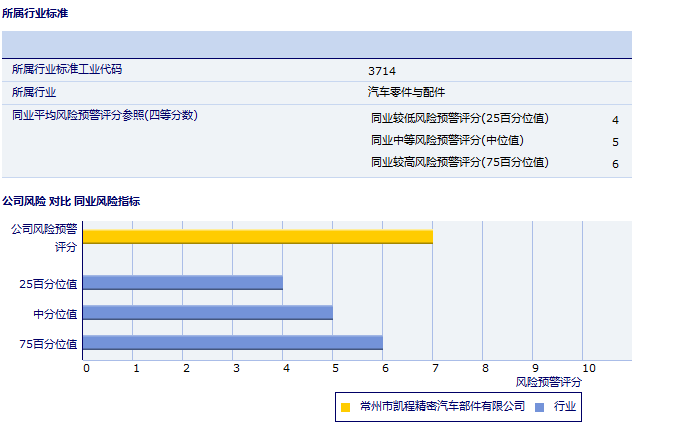Click the yellow legend swatch for the company

pos(346,406)
